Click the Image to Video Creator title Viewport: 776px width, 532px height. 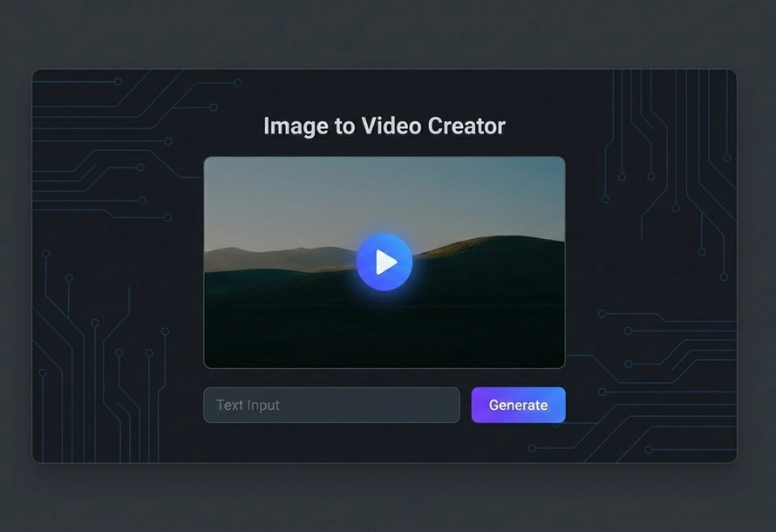pyautogui.click(x=384, y=126)
